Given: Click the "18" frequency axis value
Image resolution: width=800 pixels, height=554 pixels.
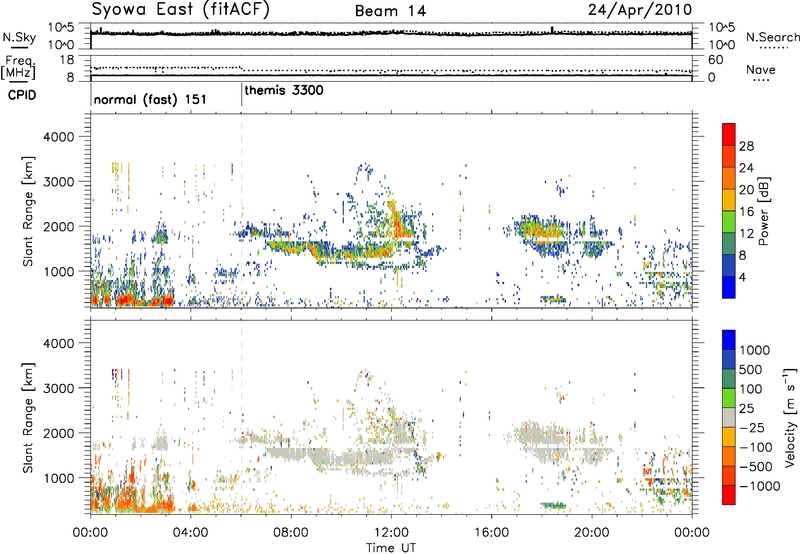Looking at the screenshot, I should [x=67, y=60].
